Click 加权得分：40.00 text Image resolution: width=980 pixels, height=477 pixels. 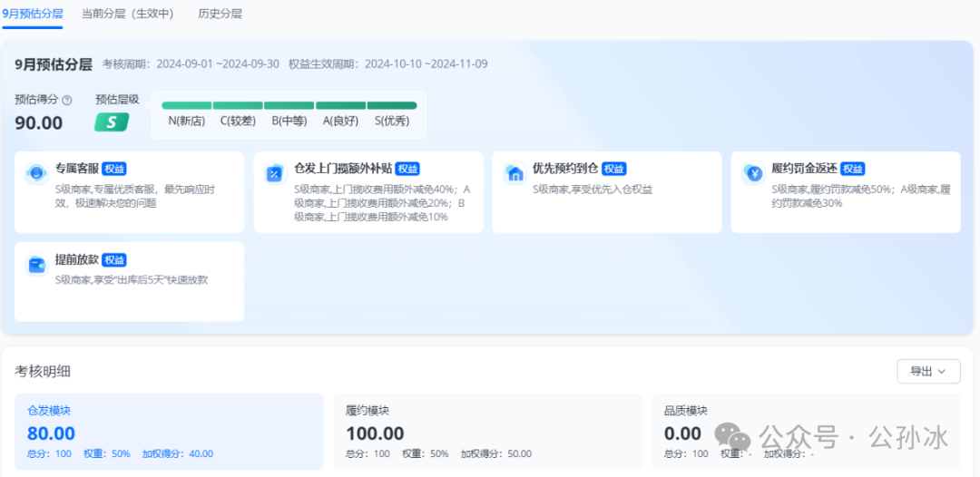(178, 454)
